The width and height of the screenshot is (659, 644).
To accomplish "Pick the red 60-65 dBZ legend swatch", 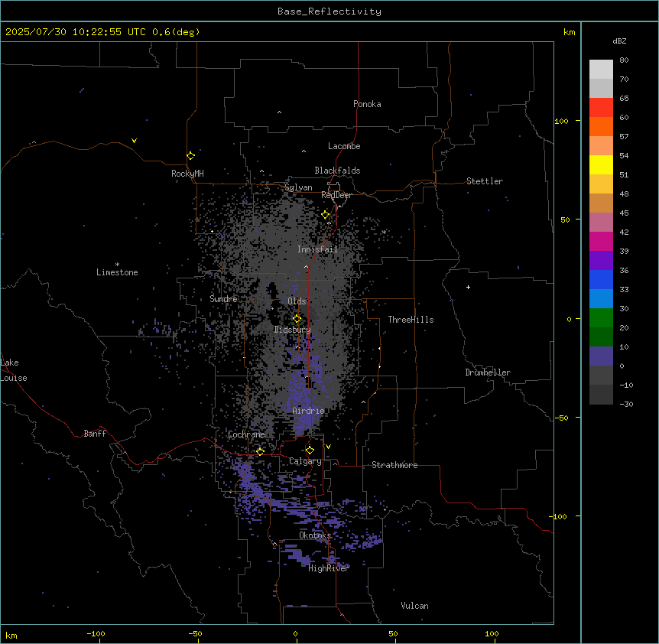I will click(x=601, y=108).
